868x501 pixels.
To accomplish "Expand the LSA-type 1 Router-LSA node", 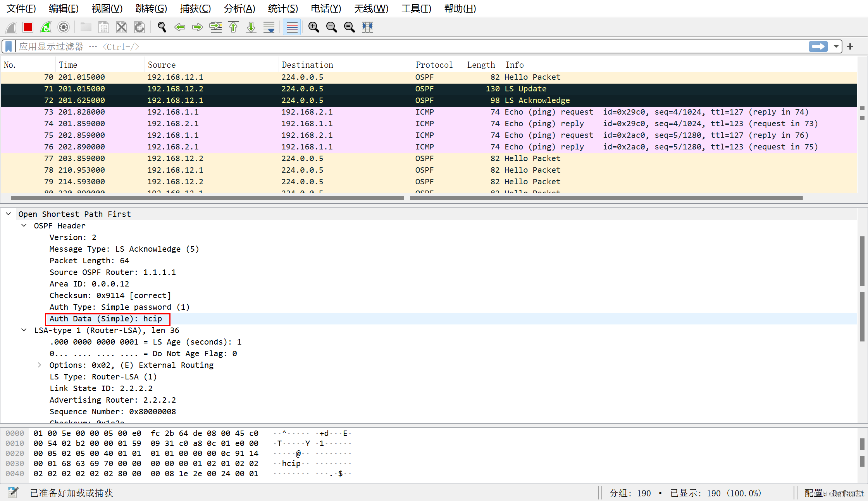I will point(24,330).
